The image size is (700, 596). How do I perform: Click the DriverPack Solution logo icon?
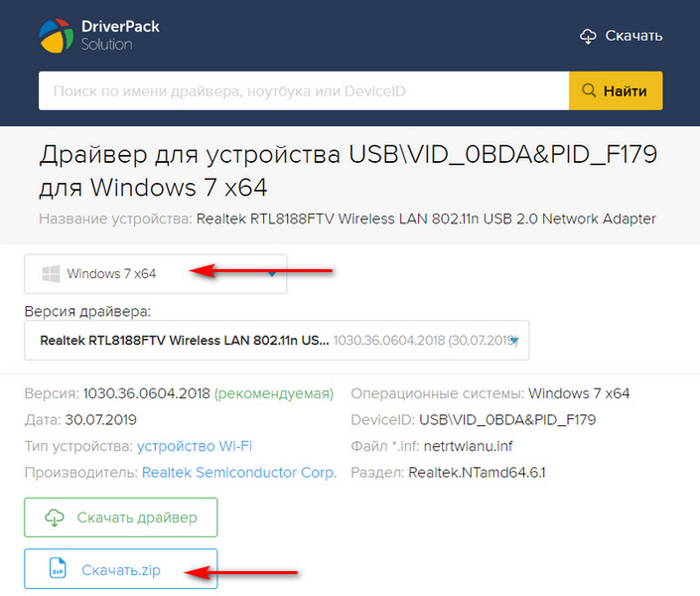click(x=57, y=36)
